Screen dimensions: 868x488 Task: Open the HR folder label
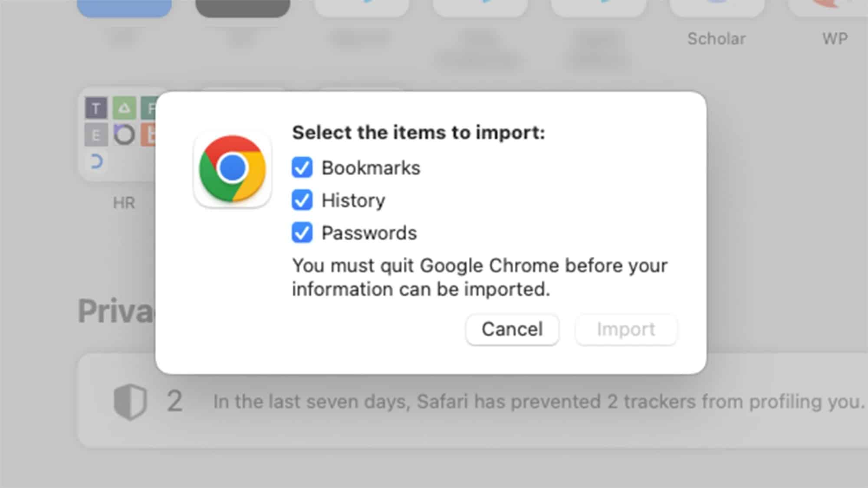coord(124,203)
